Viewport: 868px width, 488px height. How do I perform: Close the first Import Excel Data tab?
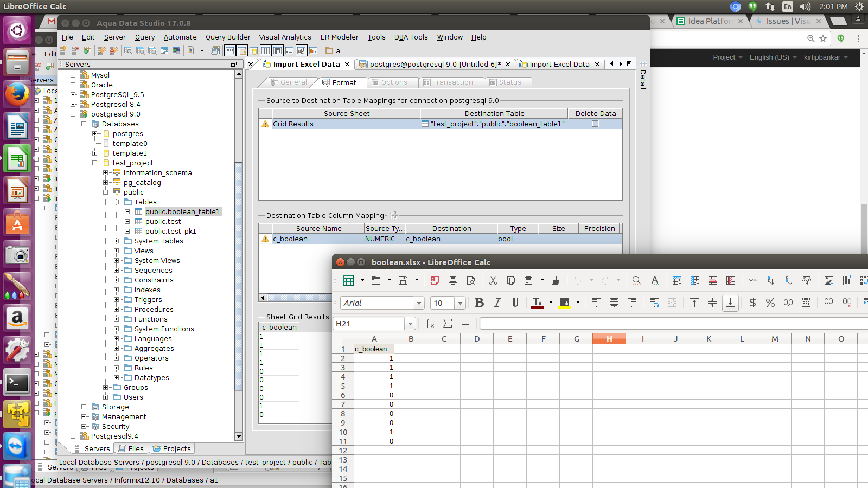347,64
